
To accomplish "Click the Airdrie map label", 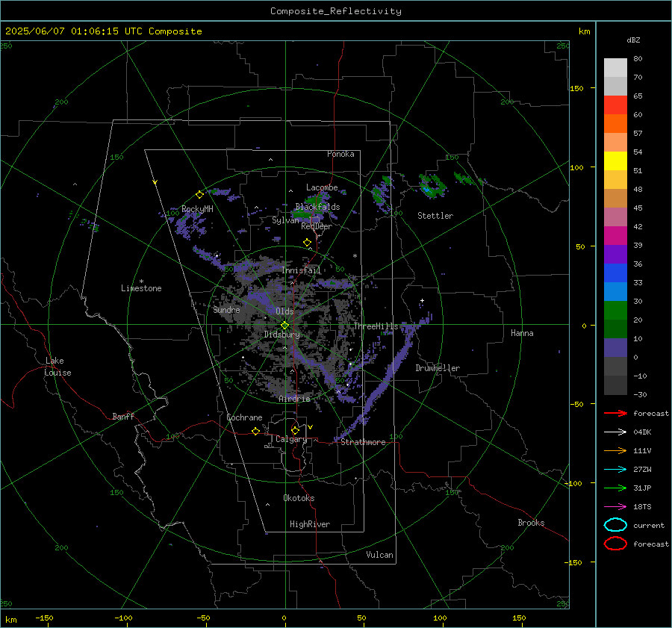I will click(x=294, y=399).
